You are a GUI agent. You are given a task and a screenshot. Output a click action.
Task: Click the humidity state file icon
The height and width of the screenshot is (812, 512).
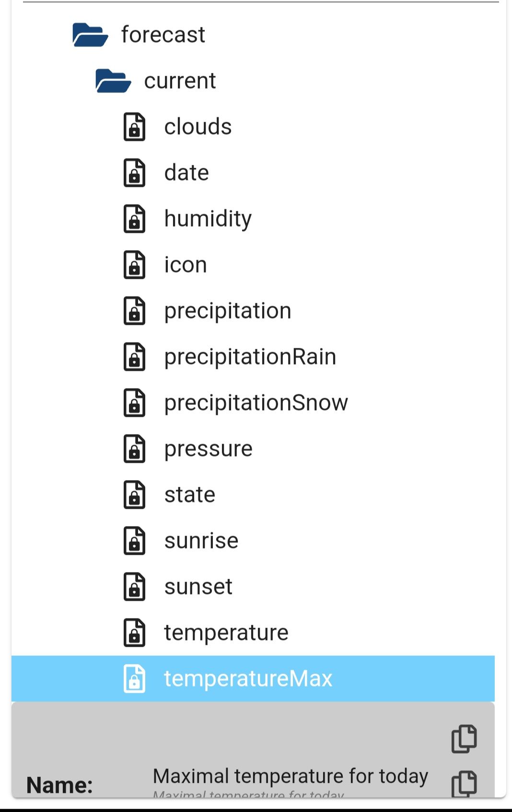click(135, 219)
